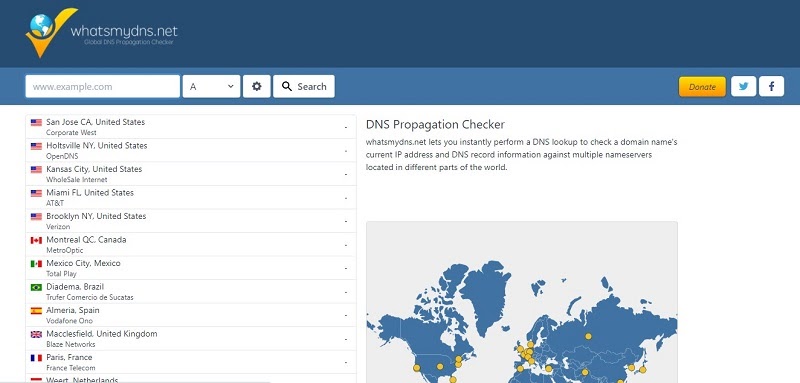Select the Paris, France row

coord(191,362)
